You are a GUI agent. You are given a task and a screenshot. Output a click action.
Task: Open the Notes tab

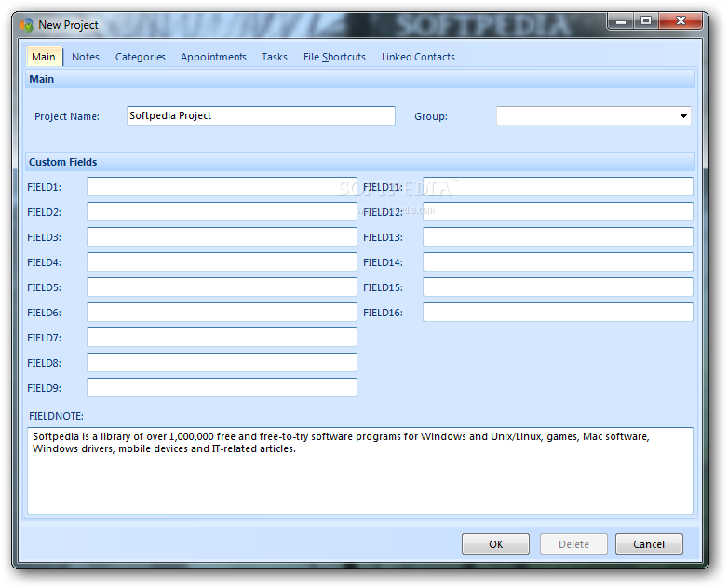(86, 57)
